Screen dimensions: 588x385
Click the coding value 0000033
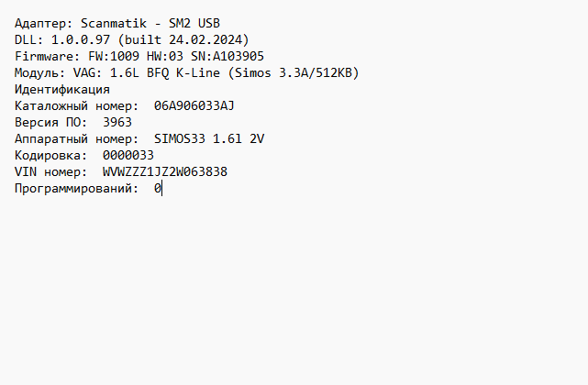tap(128, 156)
